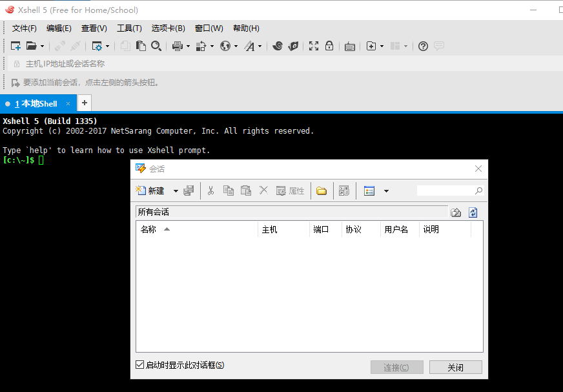563x392 pixels.
Task: Refresh the session list in the dialog
Action: (473, 212)
